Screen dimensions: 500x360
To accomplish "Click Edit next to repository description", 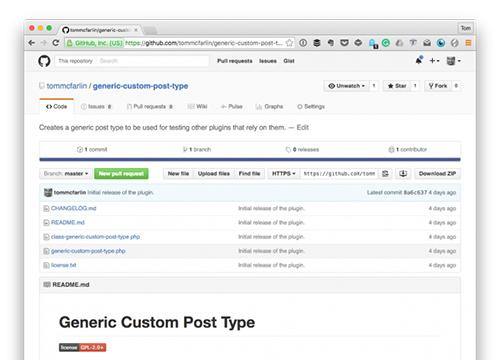I will tap(303, 127).
